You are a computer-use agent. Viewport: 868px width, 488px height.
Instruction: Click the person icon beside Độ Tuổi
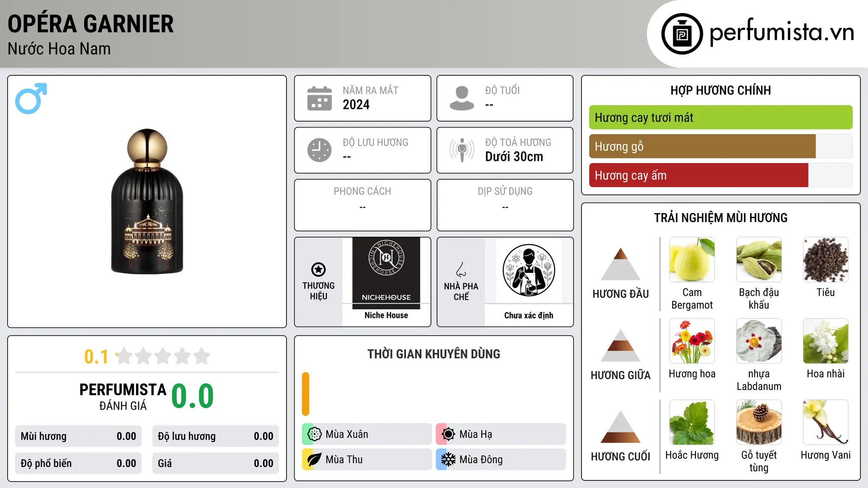pyautogui.click(x=462, y=98)
